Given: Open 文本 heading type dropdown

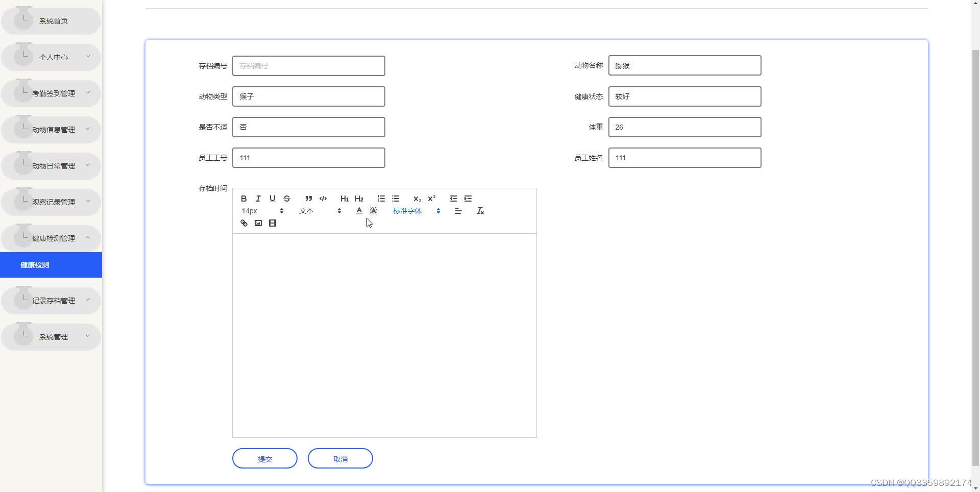Looking at the screenshot, I should tap(320, 211).
